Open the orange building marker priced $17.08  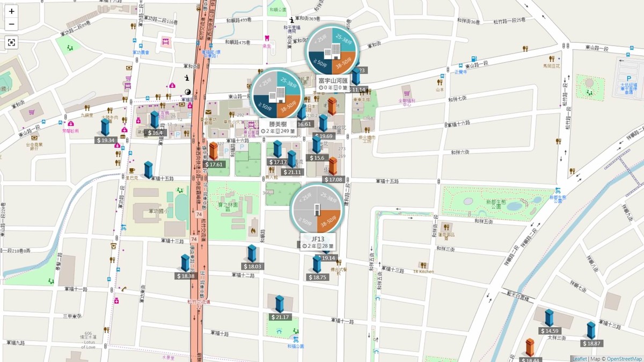point(333,170)
